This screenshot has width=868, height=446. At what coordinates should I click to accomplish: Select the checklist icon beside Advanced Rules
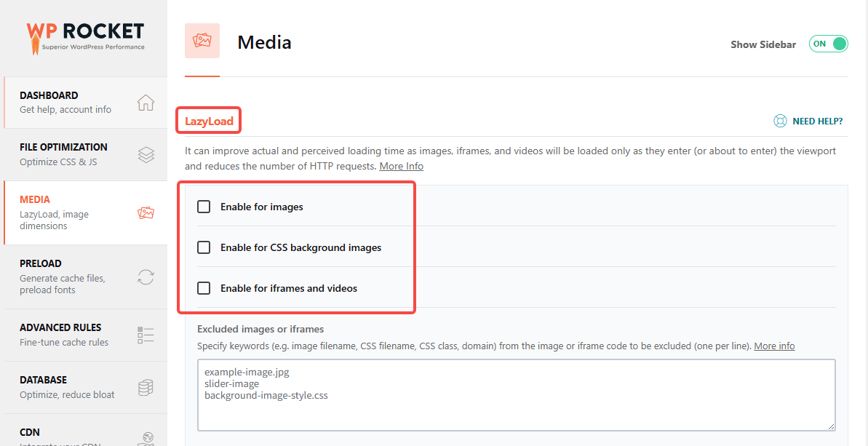(x=145, y=335)
